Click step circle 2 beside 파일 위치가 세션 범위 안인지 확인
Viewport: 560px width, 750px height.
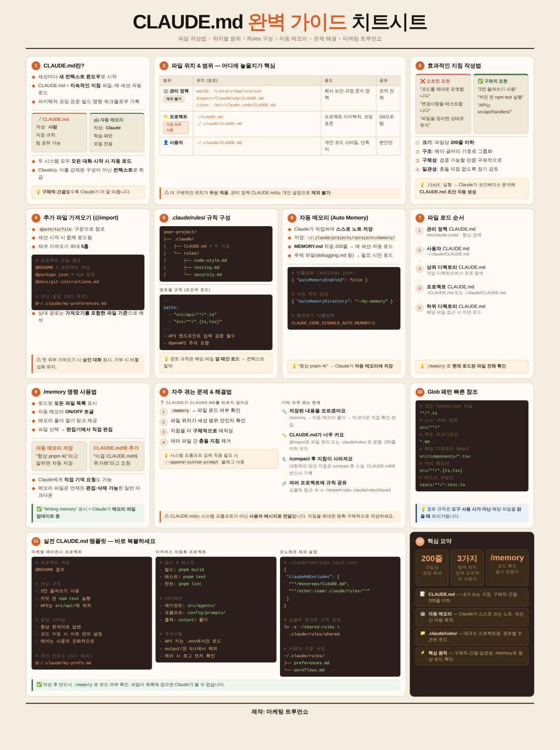point(164,422)
